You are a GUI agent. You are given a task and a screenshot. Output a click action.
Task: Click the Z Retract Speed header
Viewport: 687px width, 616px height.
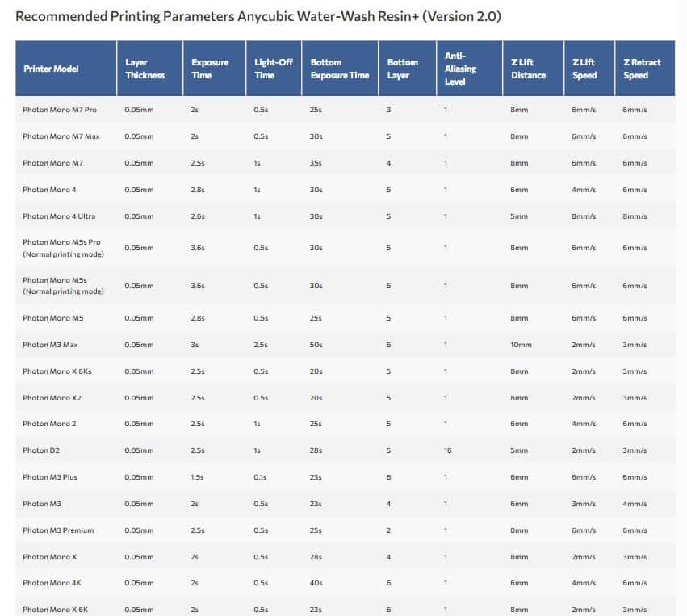642,69
